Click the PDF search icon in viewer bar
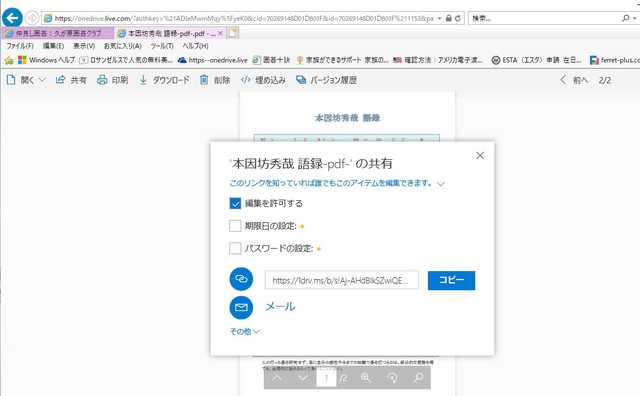 pyautogui.click(x=418, y=378)
